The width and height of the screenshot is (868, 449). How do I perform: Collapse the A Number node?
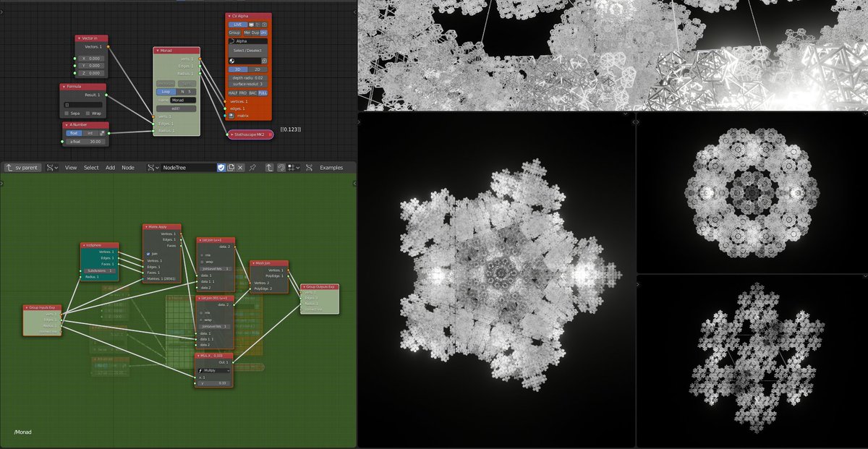point(67,125)
